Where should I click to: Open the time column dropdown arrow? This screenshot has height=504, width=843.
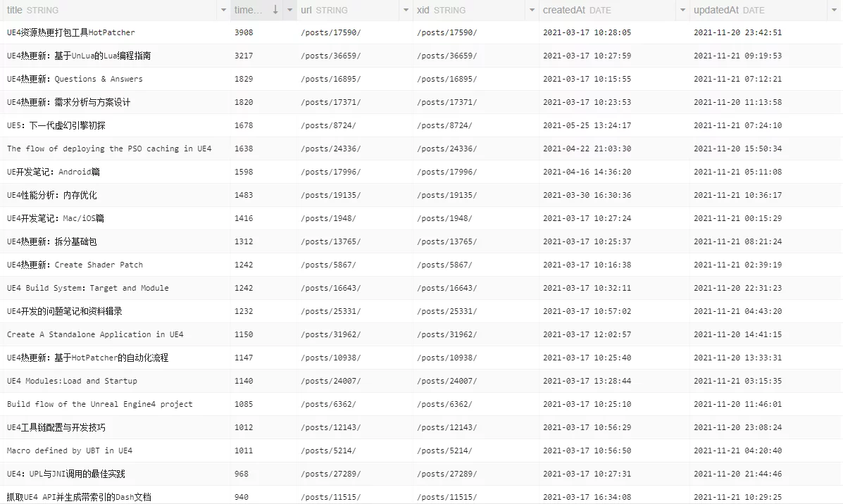click(290, 11)
